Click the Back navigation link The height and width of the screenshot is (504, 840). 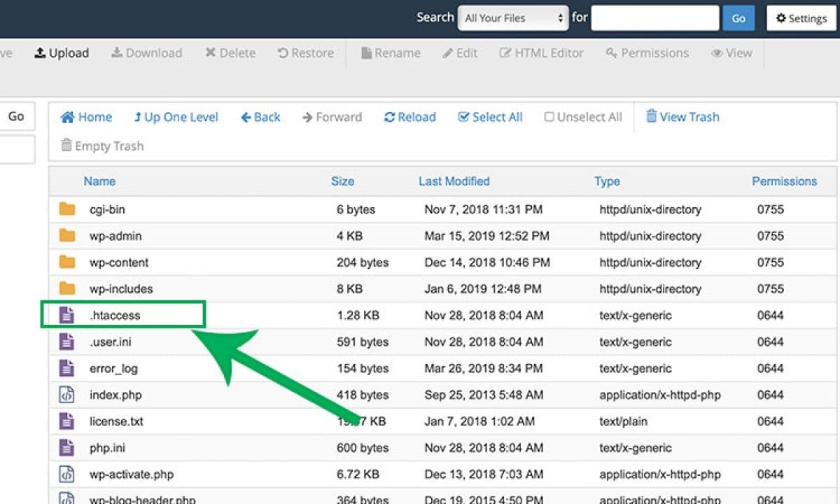click(260, 118)
